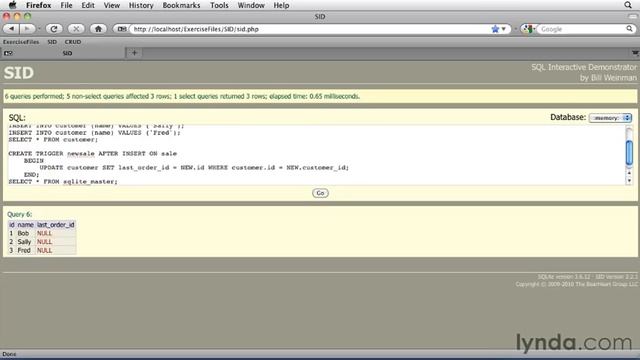
Task: Click the 'by Bill Weinman' text
Action: coord(608,78)
